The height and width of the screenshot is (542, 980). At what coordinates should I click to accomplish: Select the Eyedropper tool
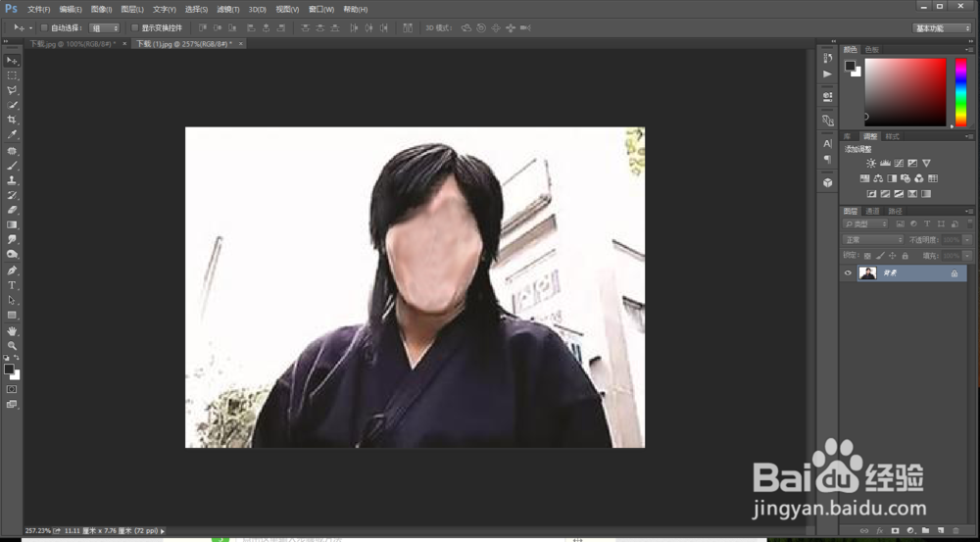pyautogui.click(x=12, y=134)
